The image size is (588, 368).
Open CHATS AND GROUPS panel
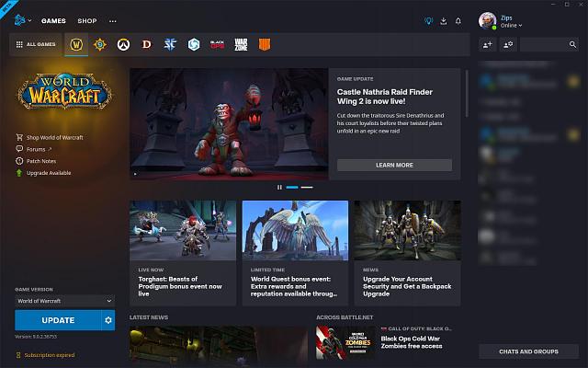point(529,351)
